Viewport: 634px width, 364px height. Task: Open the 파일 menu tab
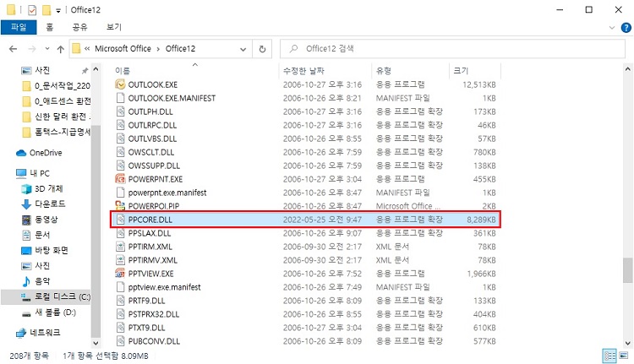19,27
